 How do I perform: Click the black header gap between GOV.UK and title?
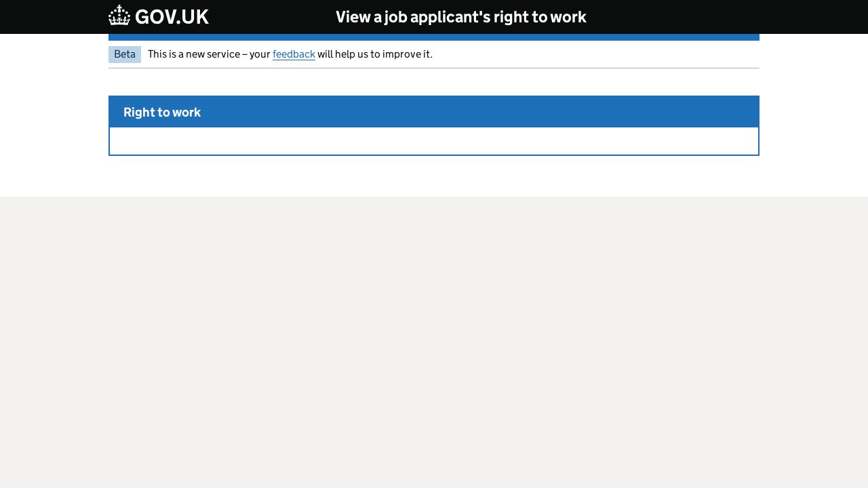pos(271,17)
